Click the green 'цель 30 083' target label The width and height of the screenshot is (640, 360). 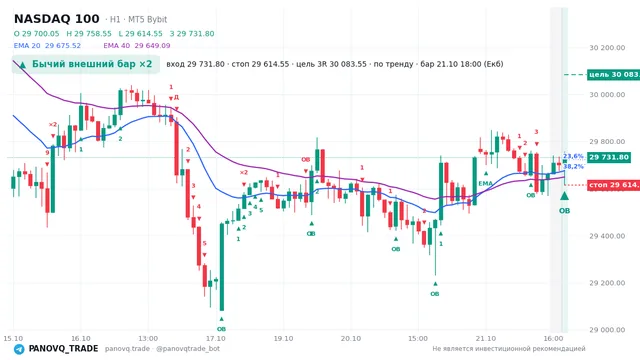click(x=613, y=75)
